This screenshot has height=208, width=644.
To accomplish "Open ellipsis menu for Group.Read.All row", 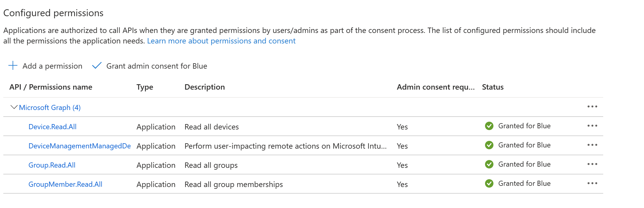I will [592, 164].
